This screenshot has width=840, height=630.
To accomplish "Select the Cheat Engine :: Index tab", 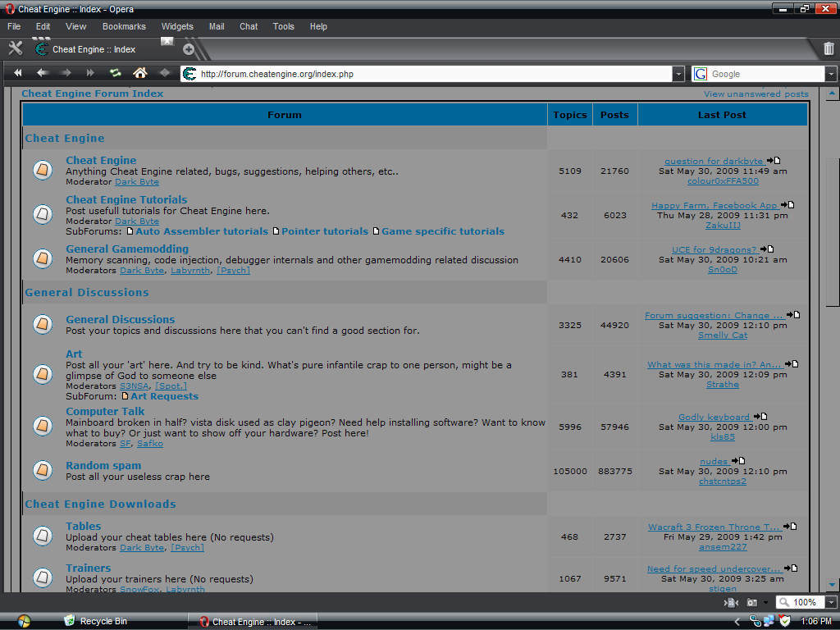I will [94, 49].
